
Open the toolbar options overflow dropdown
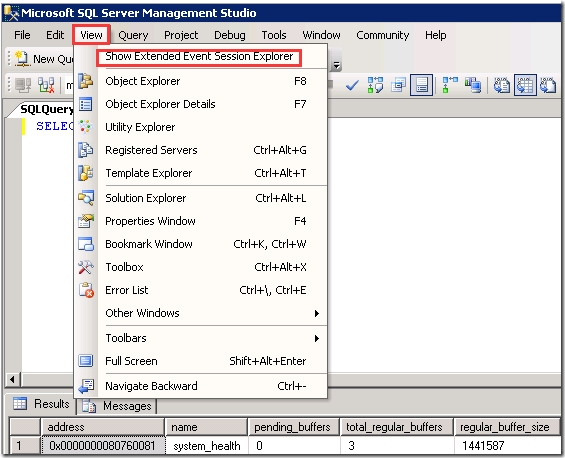coord(337,65)
